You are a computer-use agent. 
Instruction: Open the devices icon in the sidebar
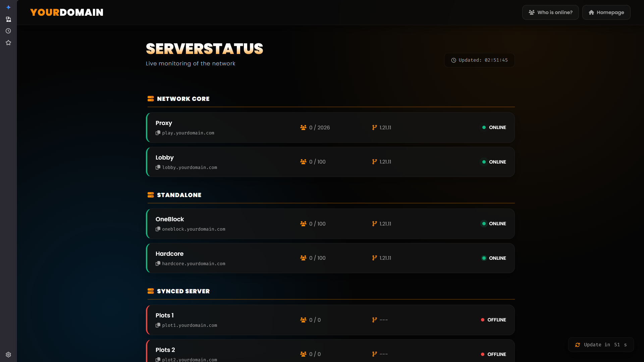coord(8,19)
